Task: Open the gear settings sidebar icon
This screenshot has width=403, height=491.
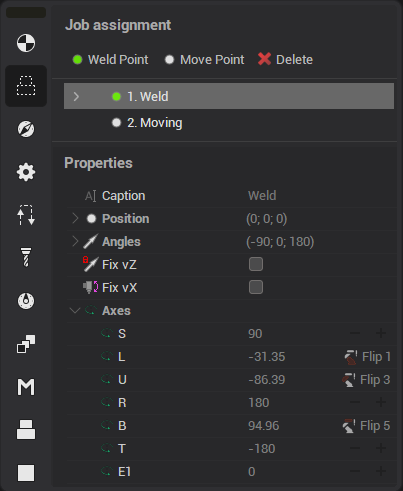Action: point(26,172)
